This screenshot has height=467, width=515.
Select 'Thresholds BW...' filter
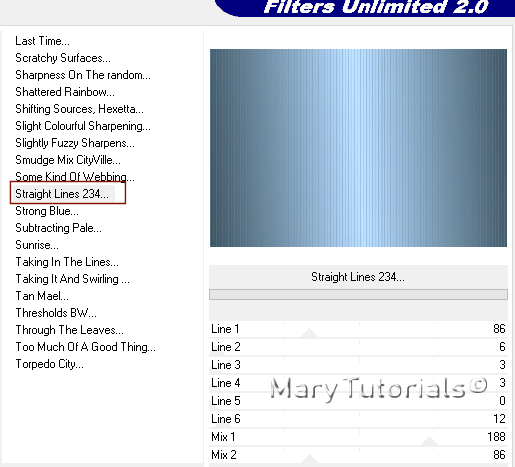[x=56, y=313]
